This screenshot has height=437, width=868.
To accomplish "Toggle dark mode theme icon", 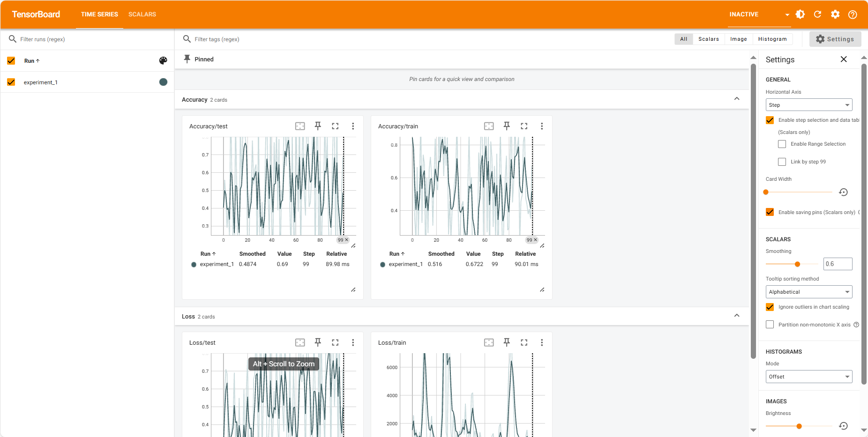I will (x=801, y=15).
